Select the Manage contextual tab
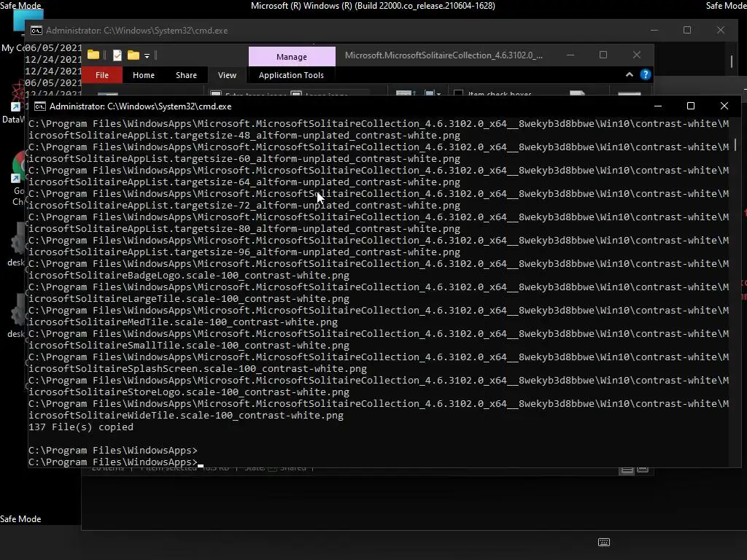Image resolution: width=747 pixels, height=560 pixels. pos(292,57)
